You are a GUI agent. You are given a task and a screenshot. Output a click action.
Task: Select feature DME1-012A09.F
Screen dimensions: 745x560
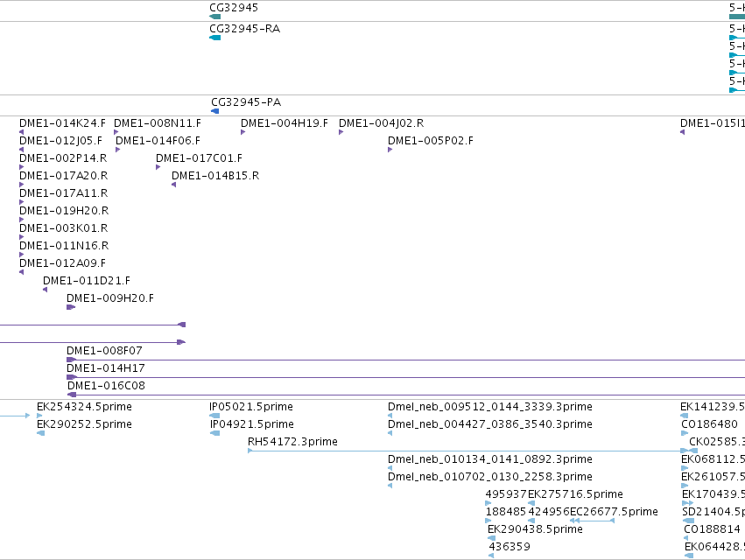tap(63, 263)
